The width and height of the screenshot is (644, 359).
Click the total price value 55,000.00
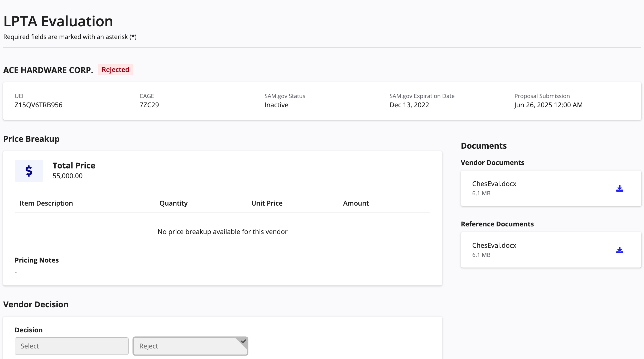[x=68, y=176]
